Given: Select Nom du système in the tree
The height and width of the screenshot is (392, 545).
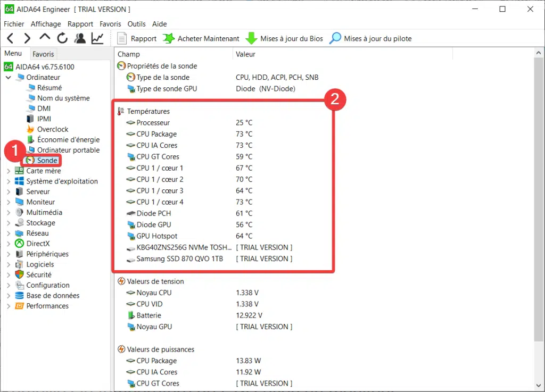Looking at the screenshot, I should pyautogui.click(x=63, y=98).
